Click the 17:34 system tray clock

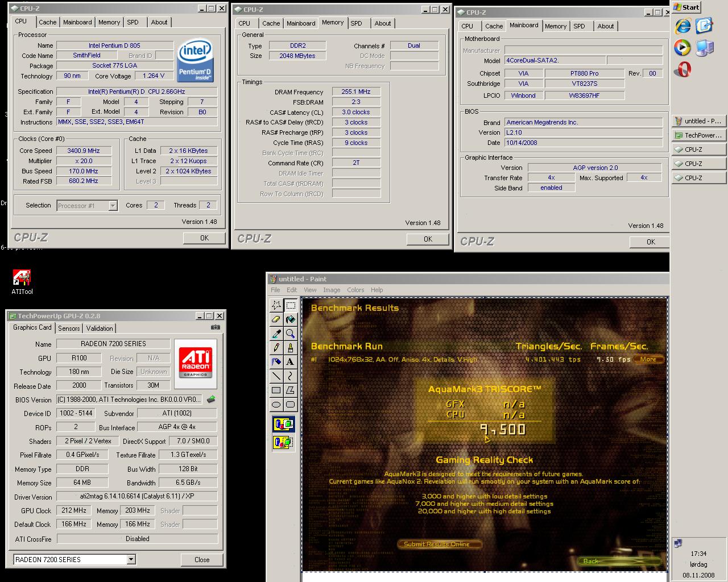point(698,553)
